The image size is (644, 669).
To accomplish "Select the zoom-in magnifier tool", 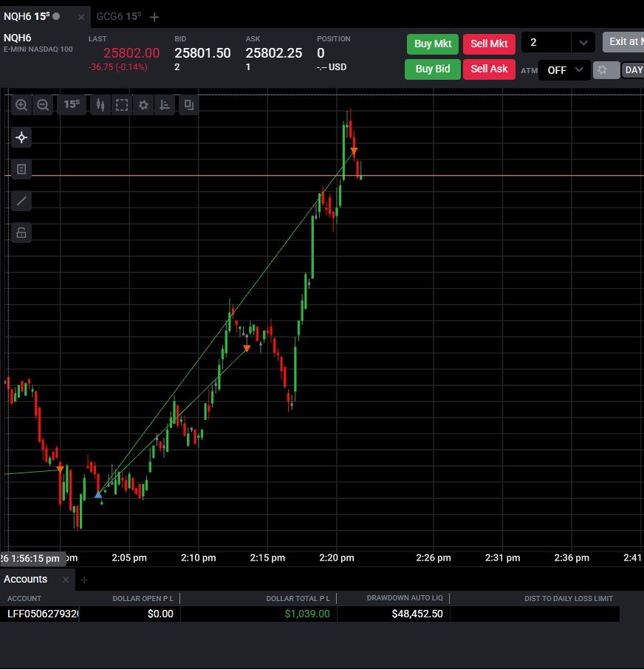I will [21, 104].
